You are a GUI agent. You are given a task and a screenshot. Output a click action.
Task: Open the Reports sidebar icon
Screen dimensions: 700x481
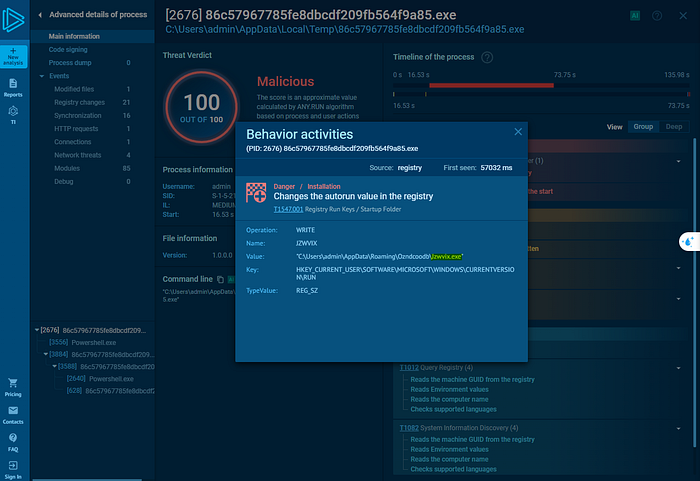coord(13,88)
